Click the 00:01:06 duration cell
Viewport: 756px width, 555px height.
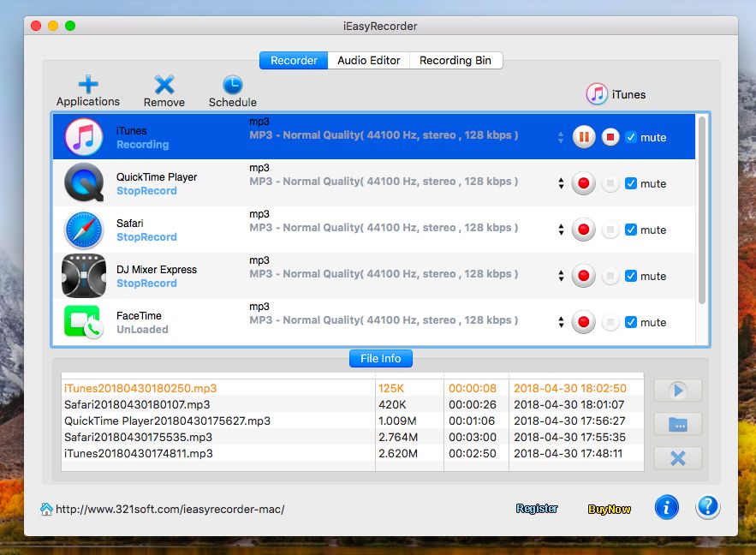pos(472,421)
